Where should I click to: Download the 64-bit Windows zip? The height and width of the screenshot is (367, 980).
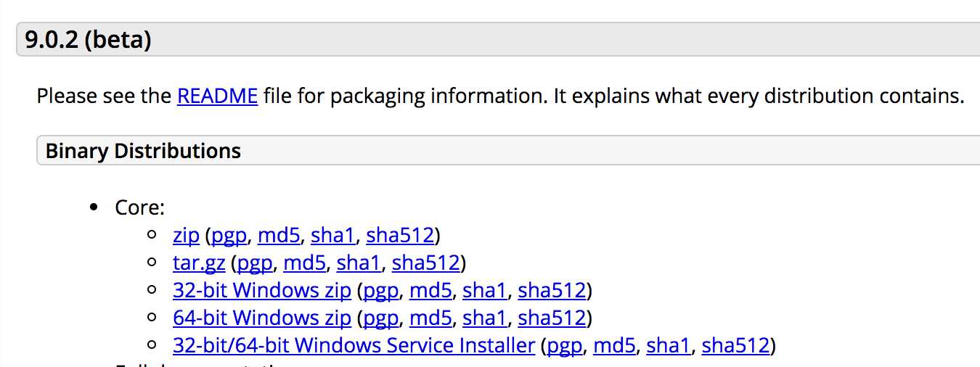click(x=261, y=318)
